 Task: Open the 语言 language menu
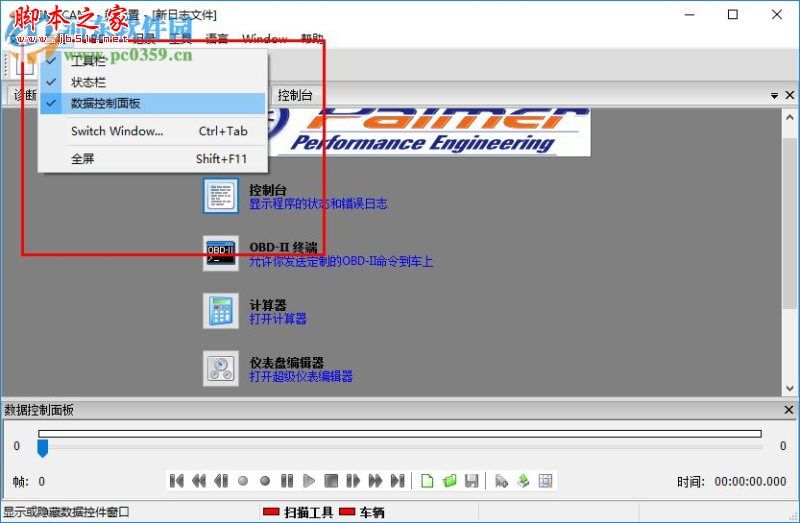(x=217, y=38)
